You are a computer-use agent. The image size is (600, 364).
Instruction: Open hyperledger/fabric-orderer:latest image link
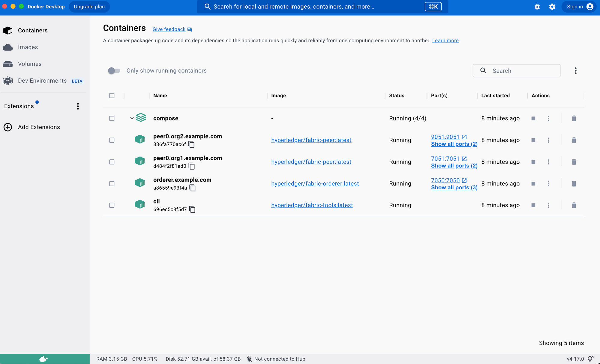tap(315, 184)
